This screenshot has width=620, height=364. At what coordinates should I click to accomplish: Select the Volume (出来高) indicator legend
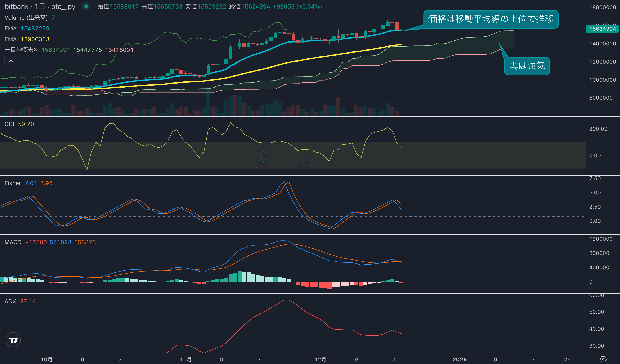coord(26,18)
